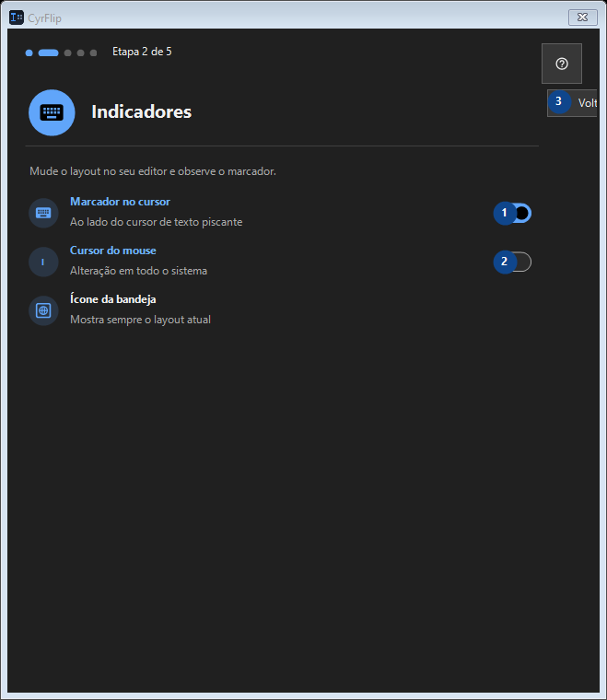Click the "Mude o layout no seu editor" instruction

pyautogui.click(x=153, y=171)
